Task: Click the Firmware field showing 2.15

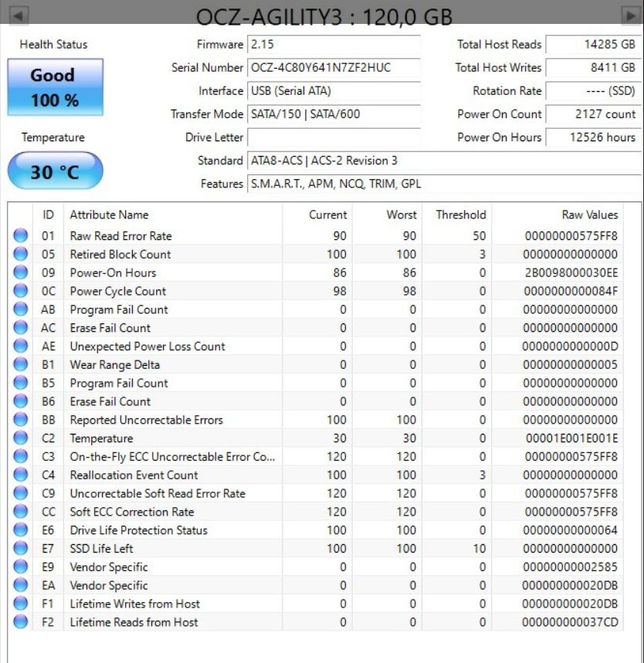Action: point(334,44)
